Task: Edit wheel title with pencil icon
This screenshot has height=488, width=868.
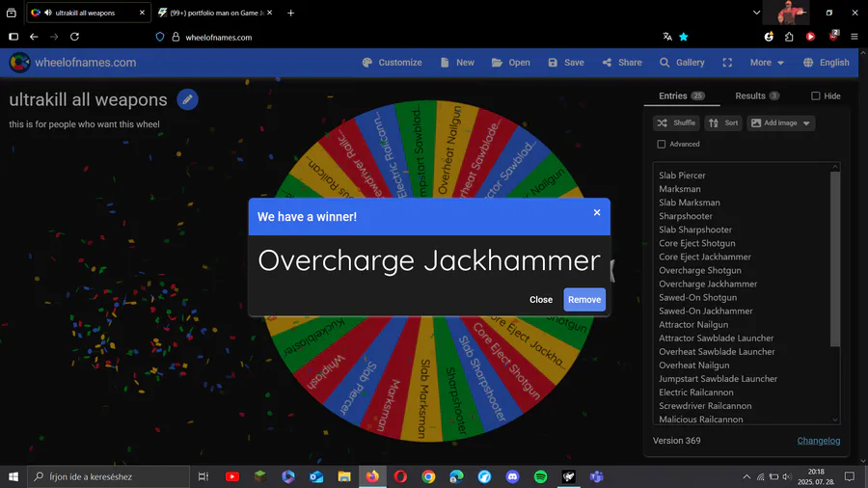Action: [x=188, y=99]
